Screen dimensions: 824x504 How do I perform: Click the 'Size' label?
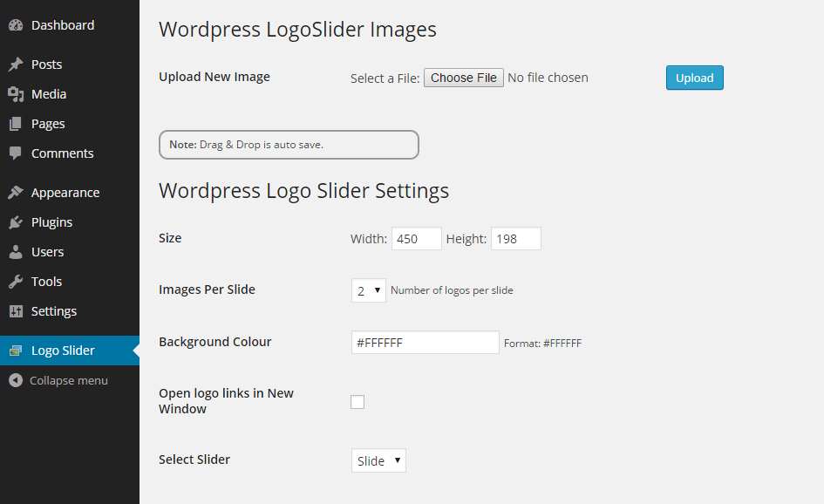(170, 238)
